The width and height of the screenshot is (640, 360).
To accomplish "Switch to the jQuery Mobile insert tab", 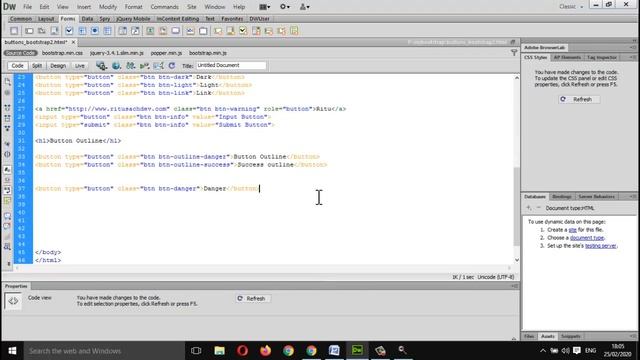I will pos(133,19).
